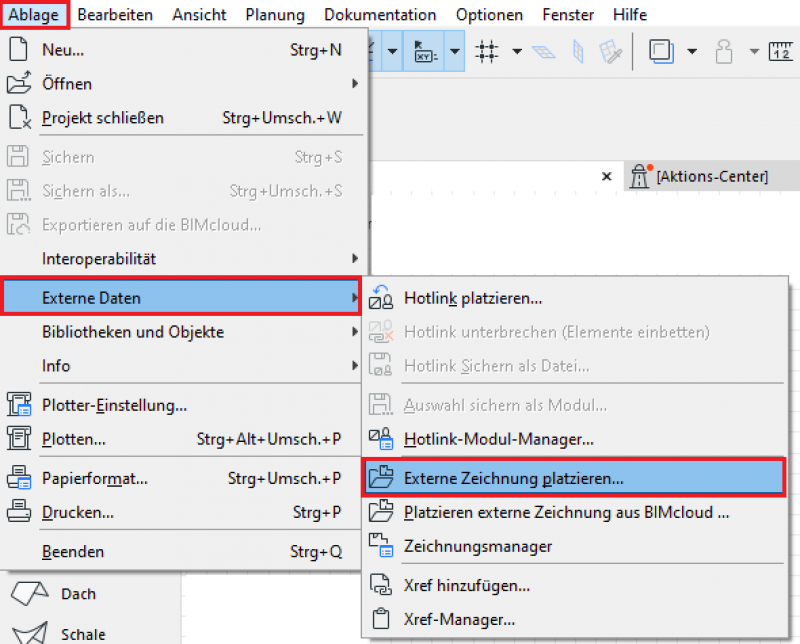
Task: Open the dropdown arrow beside the grid snap icon
Action: [x=516, y=52]
